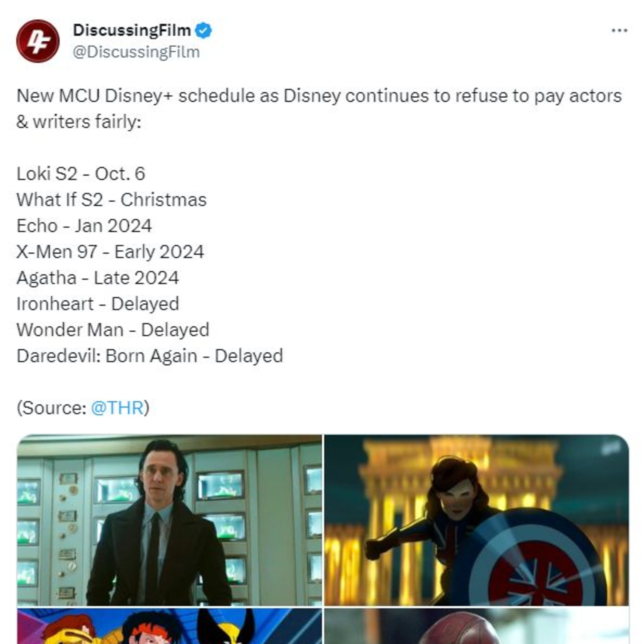Click the "Echo - Jan 2024" line

pyautogui.click(x=84, y=226)
